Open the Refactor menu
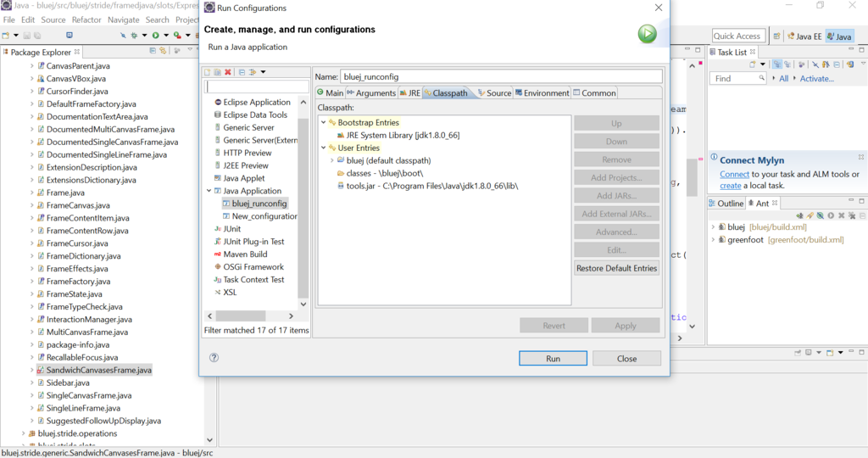Screen dimensions: 868x458 tap(86, 20)
